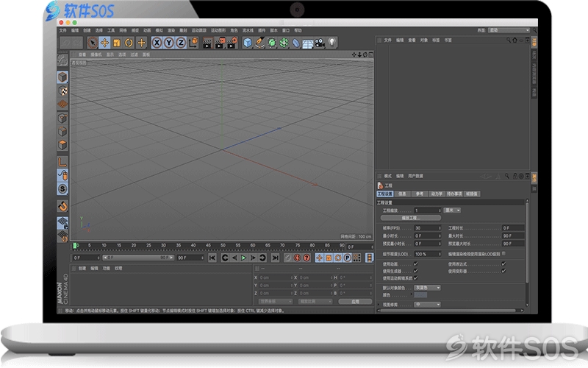Open the default object color dropdown
Image resolution: width=588 pixels, height=368 pixels.
tap(428, 288)
